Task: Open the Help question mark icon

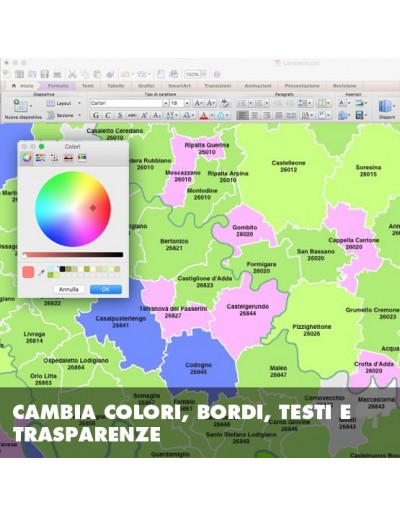Action: coord(217,74)
